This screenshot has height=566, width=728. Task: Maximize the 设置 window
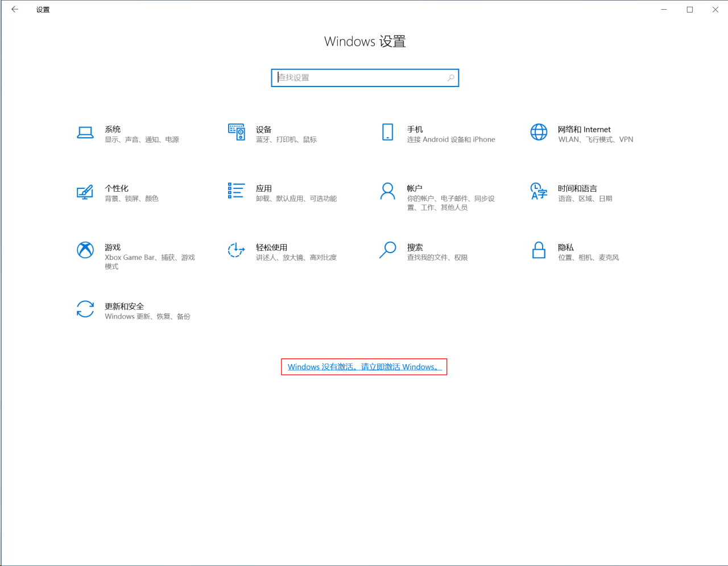coord(690,9)
